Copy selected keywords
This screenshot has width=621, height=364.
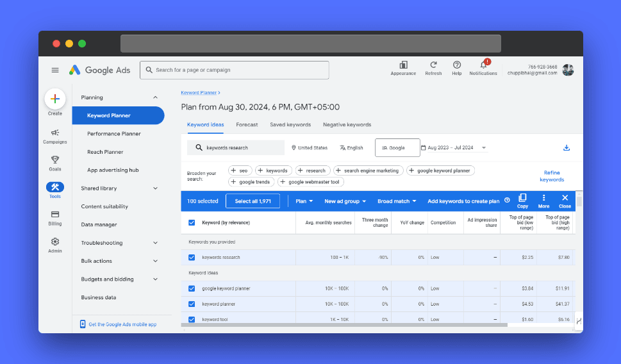[522, 201]
